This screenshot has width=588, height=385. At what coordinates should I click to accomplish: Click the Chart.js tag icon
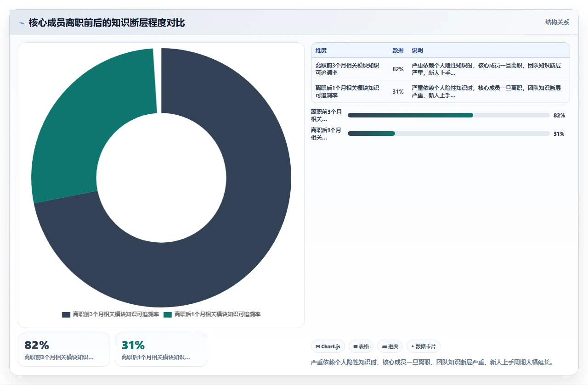(318, 346)
